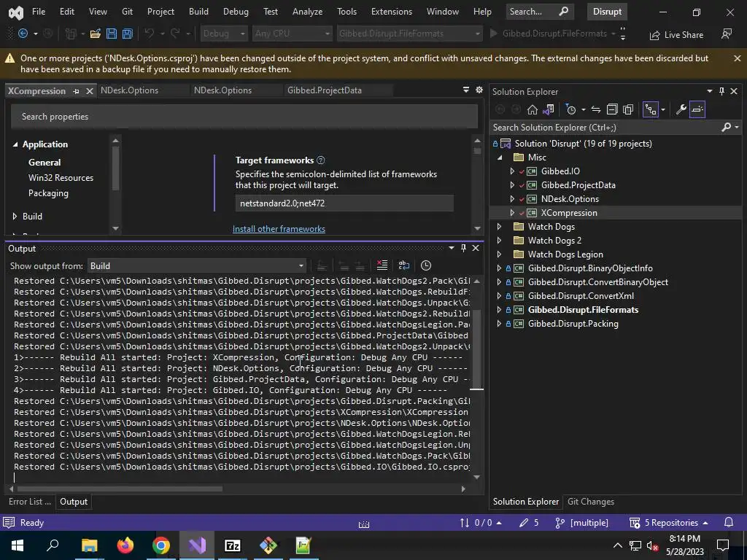Toggle the file nesting icon in Solution Explorer
747x560 pixels.
650,109
